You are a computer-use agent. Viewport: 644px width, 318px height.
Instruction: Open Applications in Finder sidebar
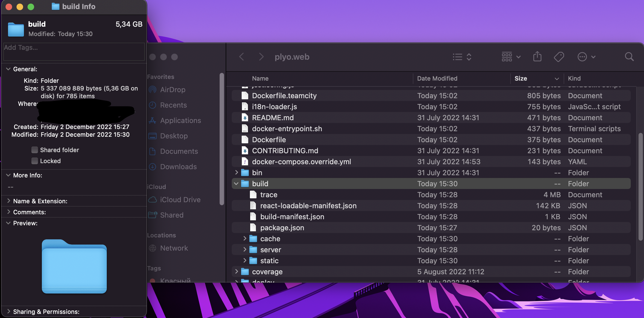tap(174, 120)
